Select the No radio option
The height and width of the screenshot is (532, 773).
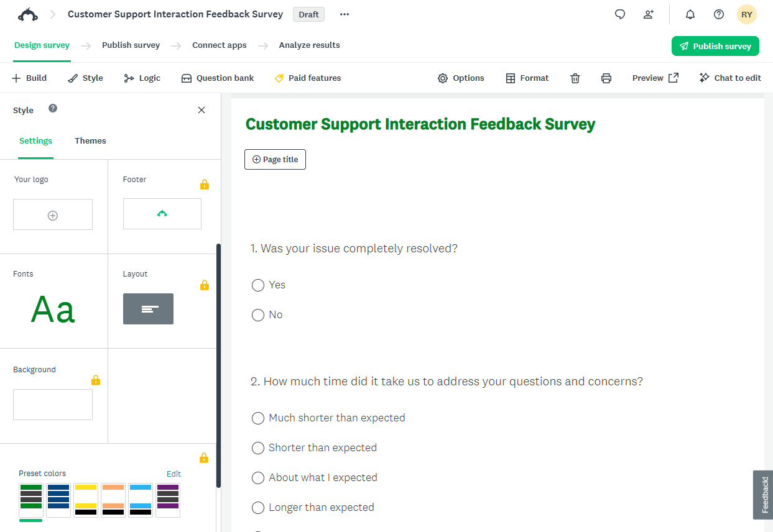[x=258, y=315]
